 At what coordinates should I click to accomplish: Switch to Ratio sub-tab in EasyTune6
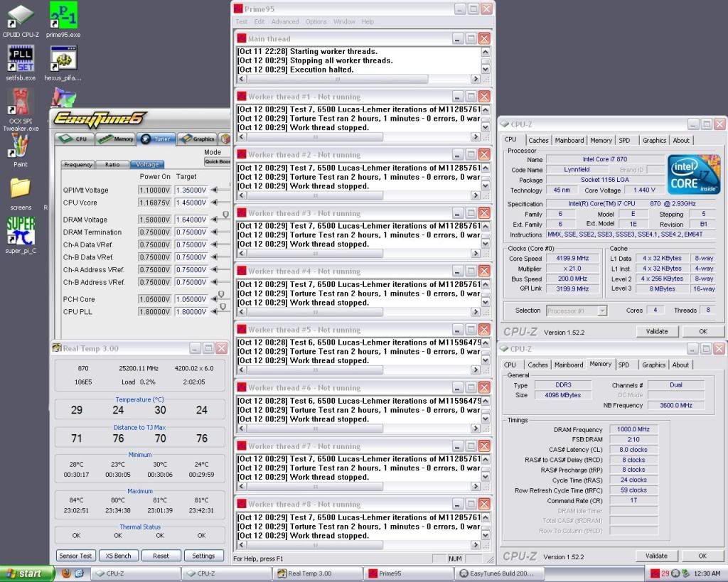click(x=112, y=165)
